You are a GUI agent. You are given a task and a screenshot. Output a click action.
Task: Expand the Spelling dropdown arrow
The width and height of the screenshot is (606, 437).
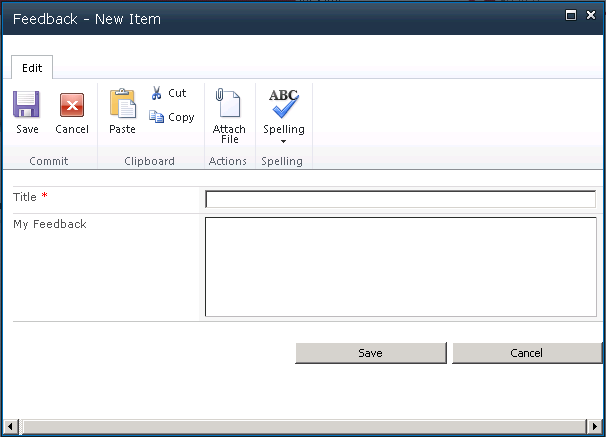tap(283, 141)
